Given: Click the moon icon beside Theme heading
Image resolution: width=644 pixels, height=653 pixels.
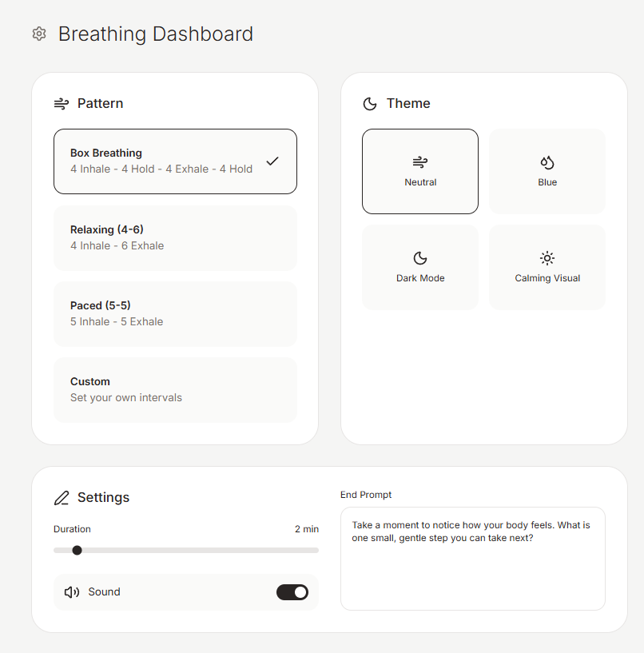Looking at the screenshot, I should (370, 104).
